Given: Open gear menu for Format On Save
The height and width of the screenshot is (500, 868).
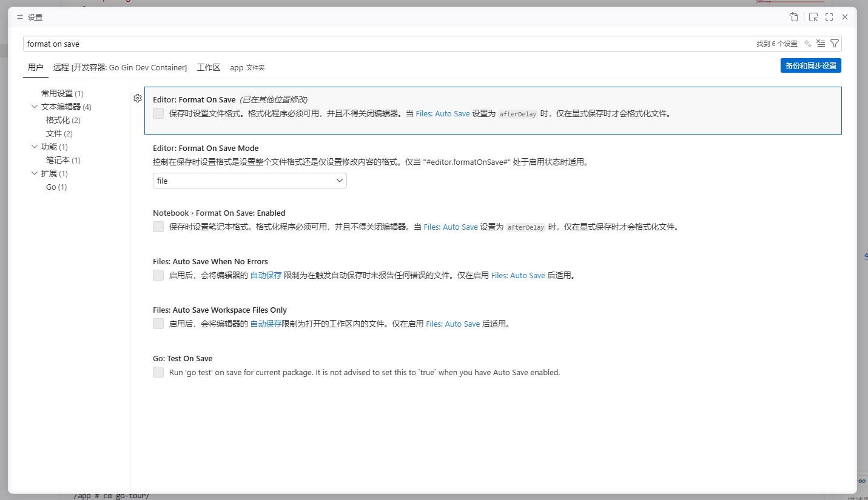Looking at the screenshot, I should pyautogui.click(x=138, y=99).
